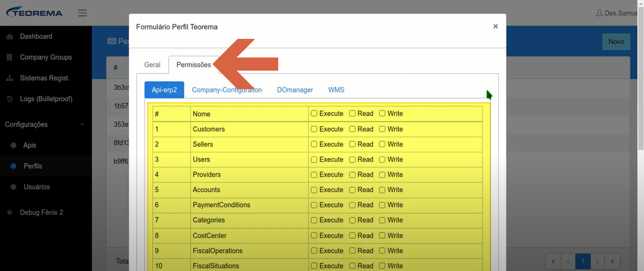This screenshot has height=271, width=644.
Task: Enable Execute for Customers
Action: click(314, 129)
